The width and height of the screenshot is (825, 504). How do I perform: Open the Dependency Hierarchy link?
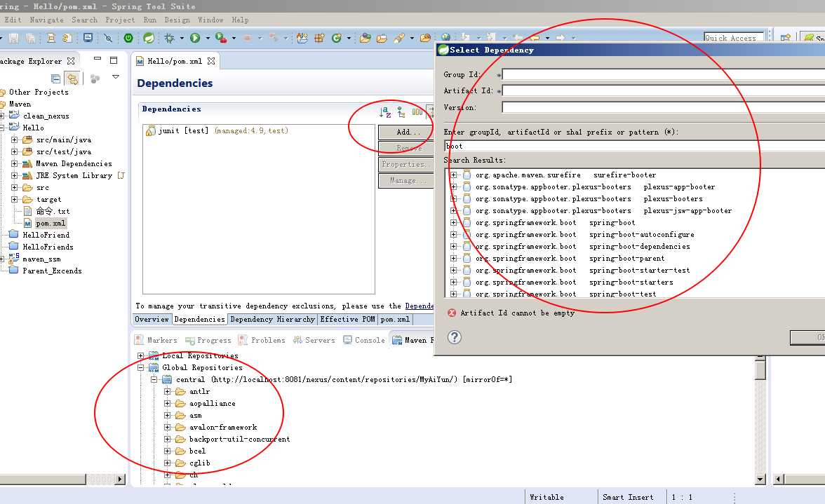coord(420,306)
